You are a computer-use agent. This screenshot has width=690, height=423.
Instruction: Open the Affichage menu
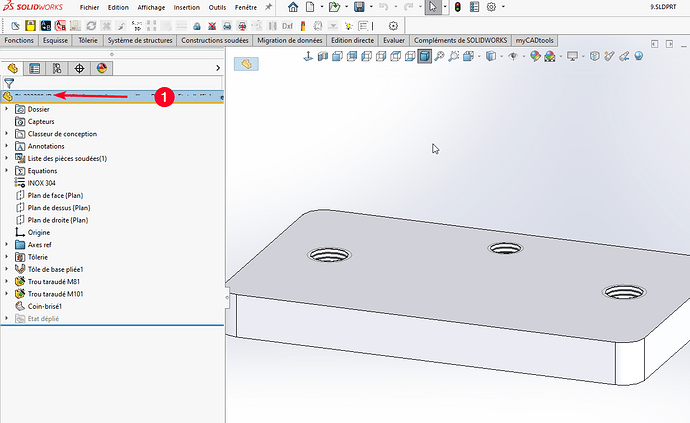(151, 7)
